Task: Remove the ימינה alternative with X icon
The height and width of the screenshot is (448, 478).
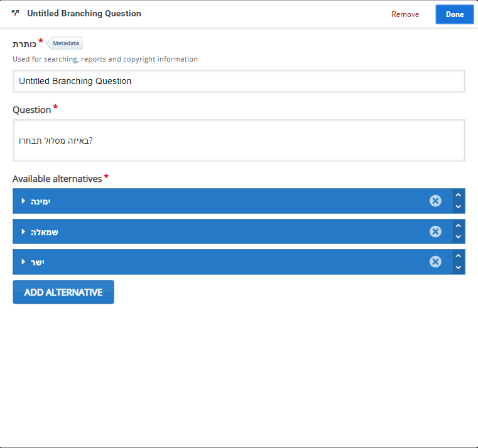Action: coord(435,201)
